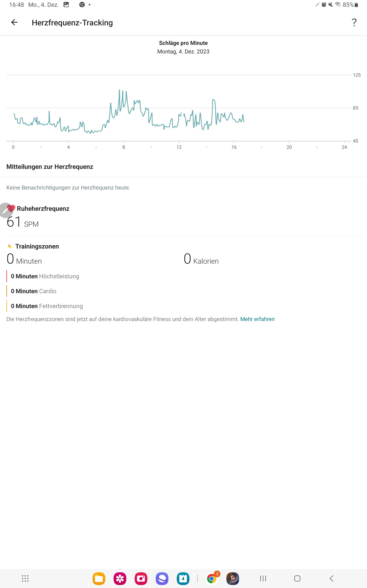Tap the pencil edit floating icon
This screenshot has height=588, width=367.
click(x=5, y=210)
